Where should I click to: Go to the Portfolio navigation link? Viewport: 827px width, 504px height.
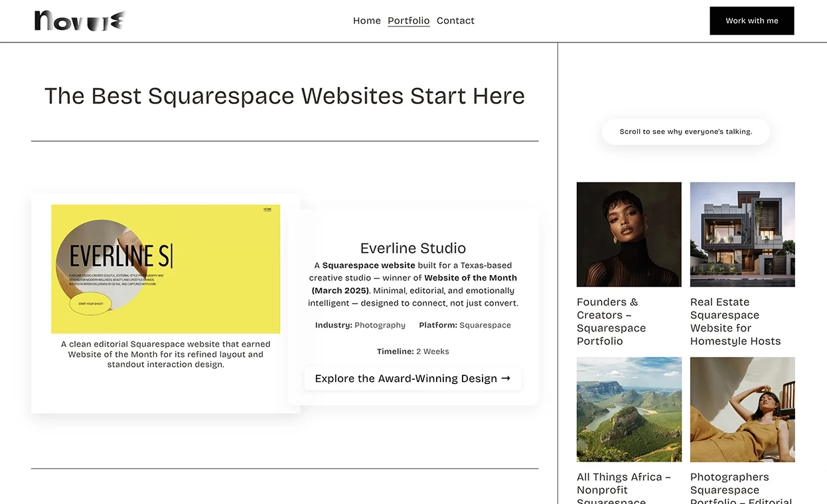click(x=409, y=21)
